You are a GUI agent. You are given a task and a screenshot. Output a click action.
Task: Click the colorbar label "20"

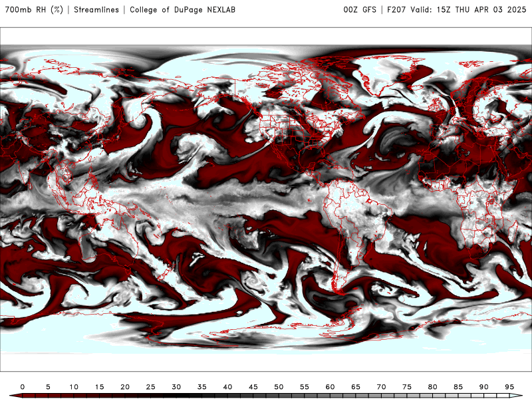(x=125, y=387)
